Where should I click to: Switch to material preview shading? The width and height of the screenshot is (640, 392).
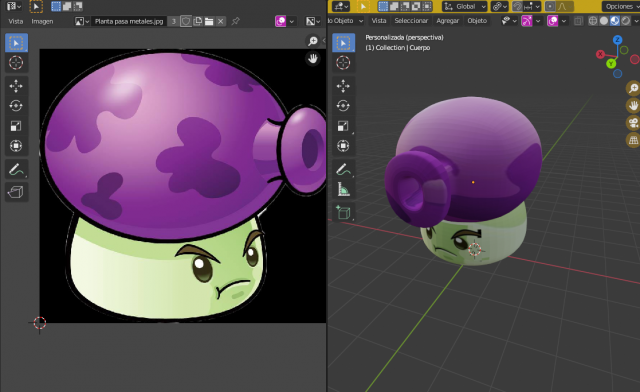(x=615, y=21)
